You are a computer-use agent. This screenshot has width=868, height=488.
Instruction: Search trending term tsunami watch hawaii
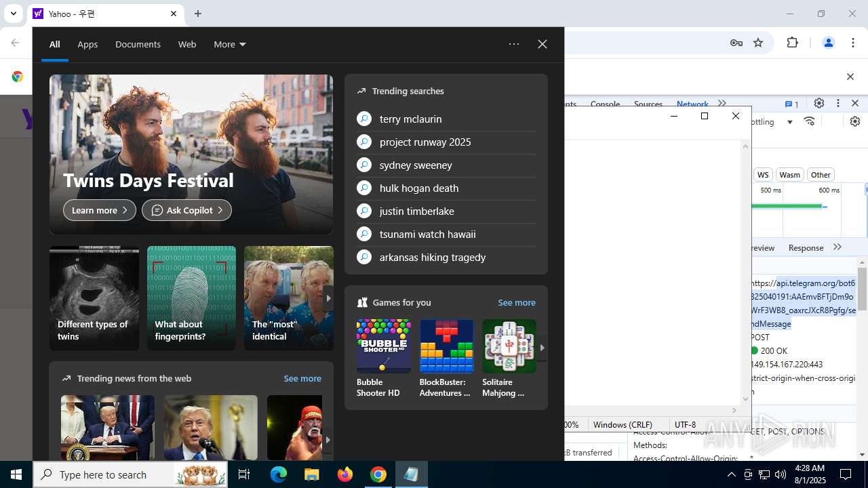pyautogui.click(x=428, y=234)
